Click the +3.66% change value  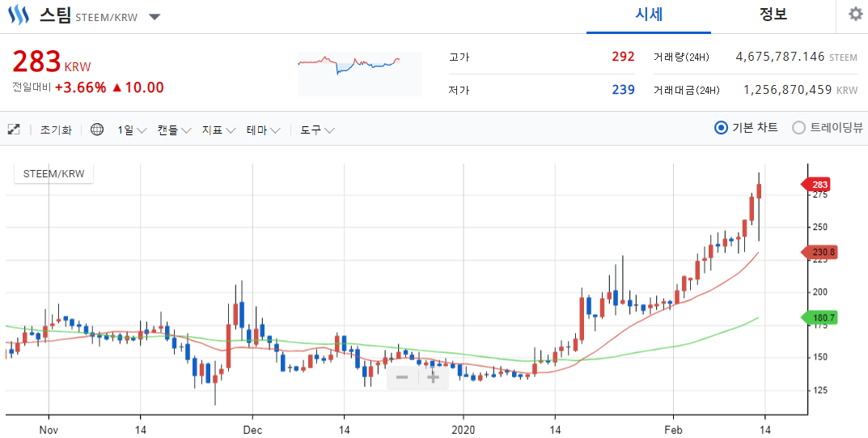pos(80,87)
